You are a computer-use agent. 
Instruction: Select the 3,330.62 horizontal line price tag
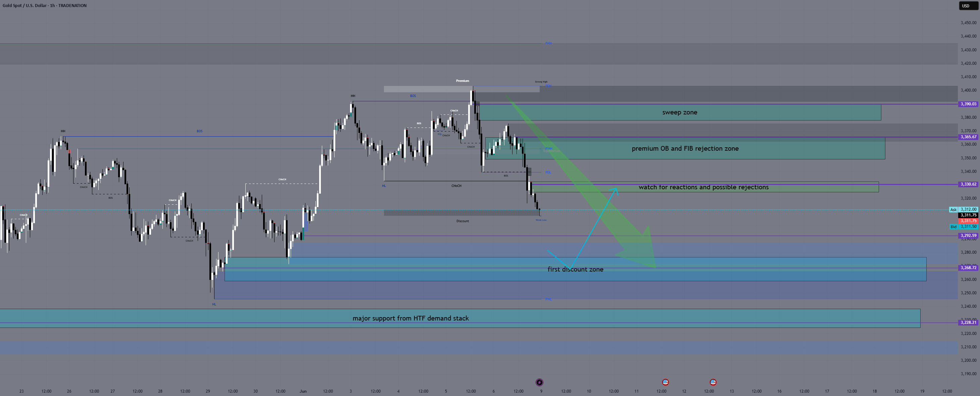pyautogui.click(x=968, y=184)
